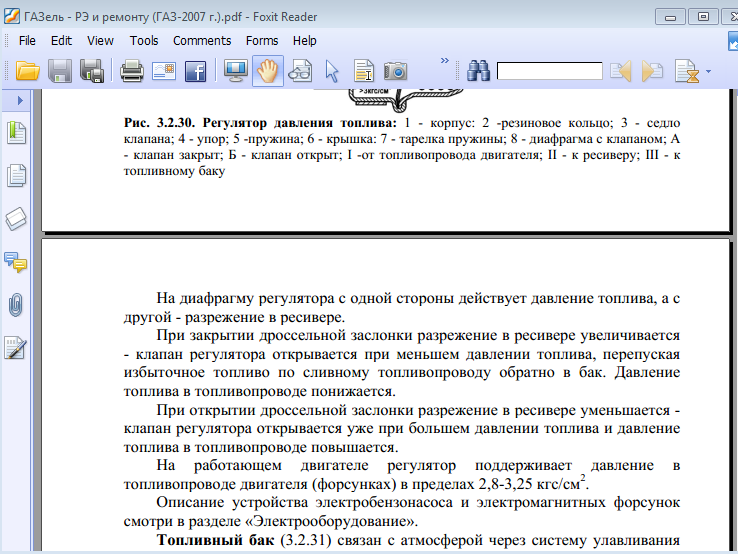Print the document using the printer icon
The image size is (738, 554).
(132, 71)
